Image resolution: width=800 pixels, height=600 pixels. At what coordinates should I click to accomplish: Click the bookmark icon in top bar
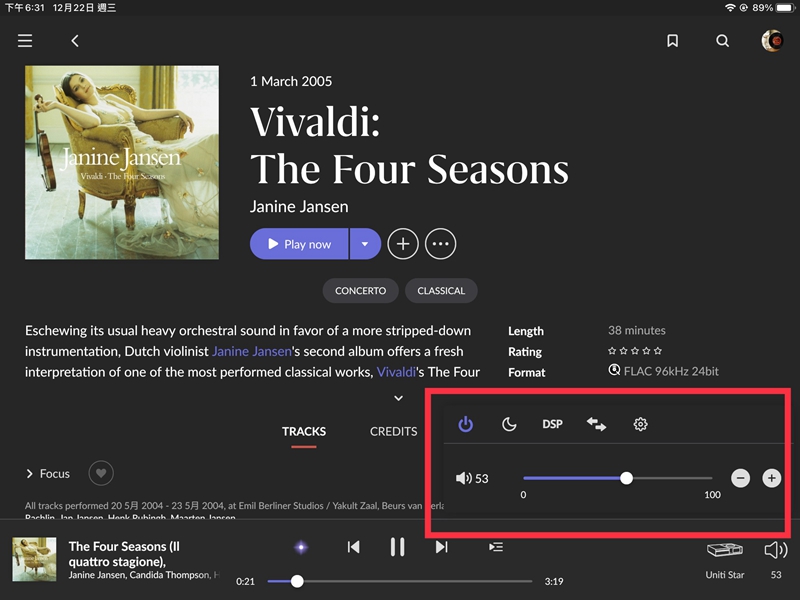673,41
